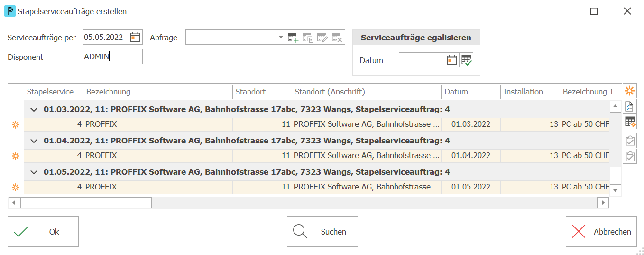This screenshot has height=255, width=644.
Task: Delete Abfrage query icon
Action: [x=337, y=38]
